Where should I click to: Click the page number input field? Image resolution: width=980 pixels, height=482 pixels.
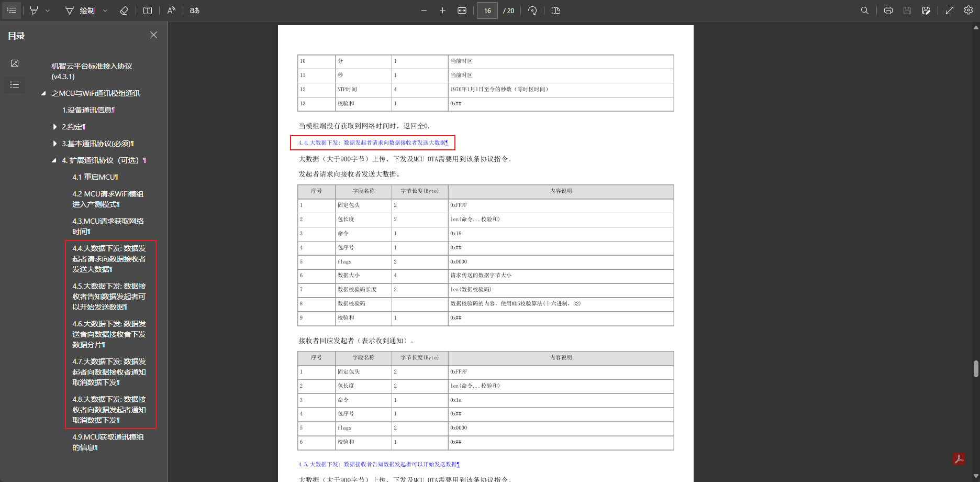(x=487, y=10)
